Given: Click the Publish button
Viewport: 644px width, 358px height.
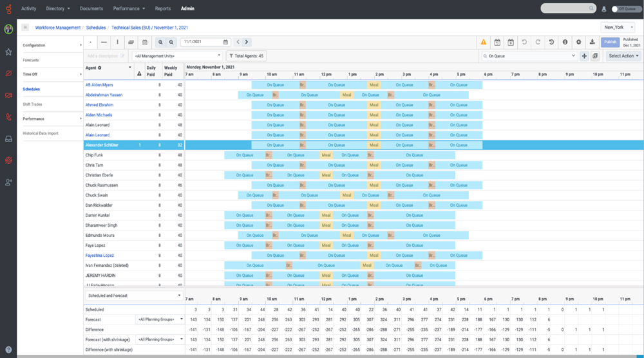Looking at the screenshot, I should [x=610, y=42].
